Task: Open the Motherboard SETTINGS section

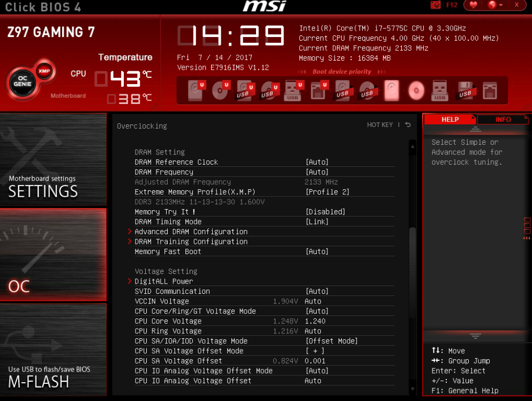Action: [x=53, y=160]
